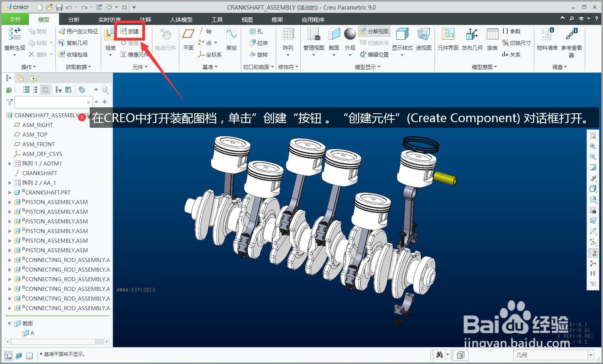Toggle the pause simulation icon in graphics toolbar
The height and width of the screenshot is (364, 603).
[593, 273]
